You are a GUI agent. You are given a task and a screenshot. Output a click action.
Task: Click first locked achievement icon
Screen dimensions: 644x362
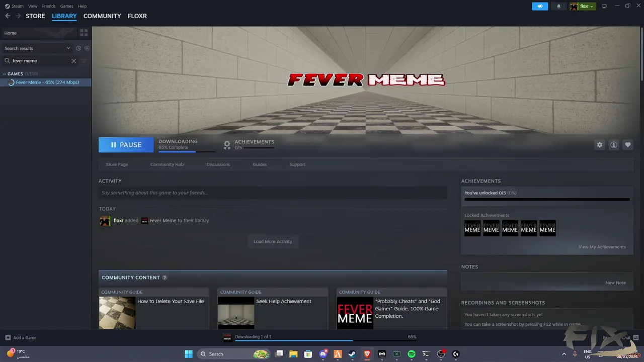(472, 228)
